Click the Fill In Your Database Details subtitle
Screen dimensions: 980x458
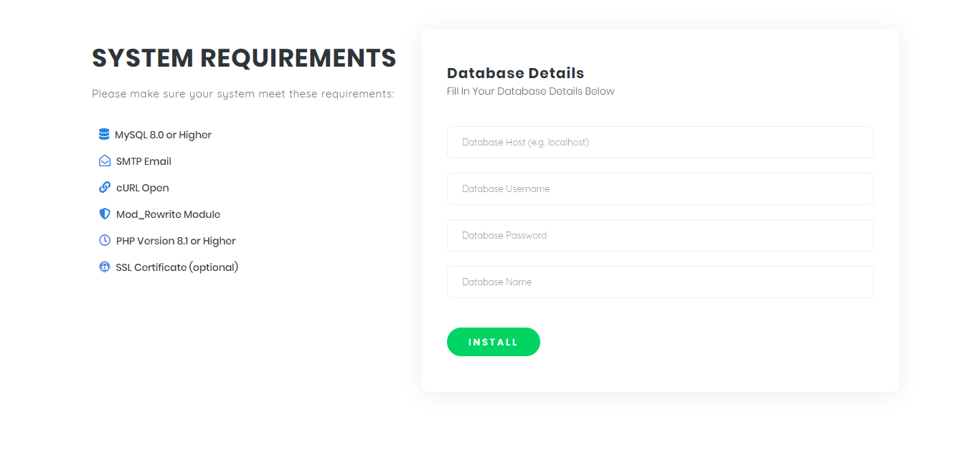(x=531, y=91)
